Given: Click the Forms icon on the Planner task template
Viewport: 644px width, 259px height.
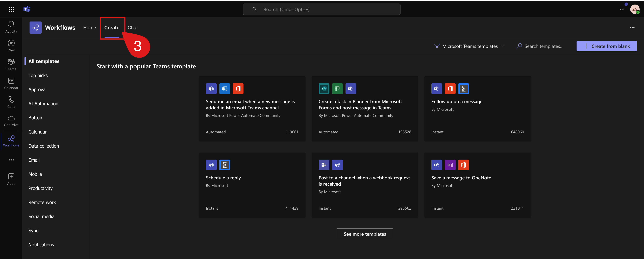Looking at the screenshot, I should pyautogui.click(x=324, y=89).
